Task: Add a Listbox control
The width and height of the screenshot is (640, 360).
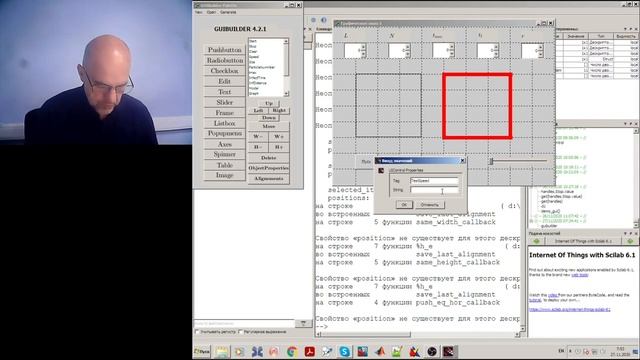Action: click(x=224, y=123)
